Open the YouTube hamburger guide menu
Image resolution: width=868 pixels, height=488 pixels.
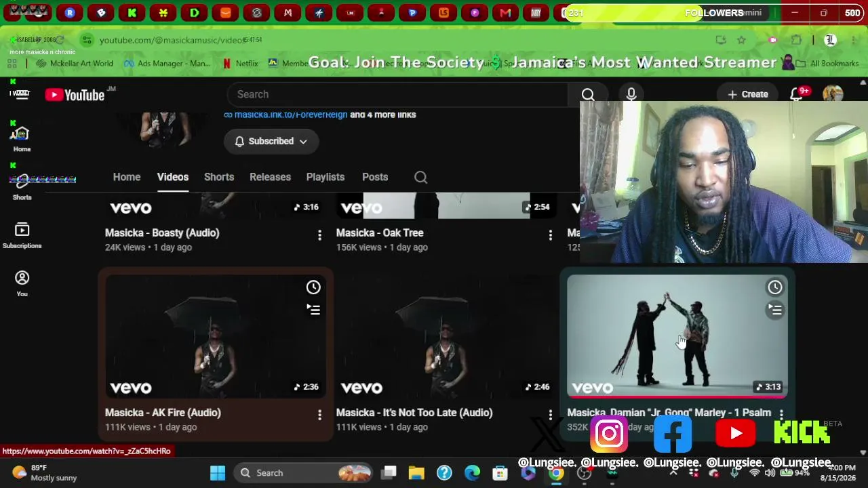pos(22,94)
